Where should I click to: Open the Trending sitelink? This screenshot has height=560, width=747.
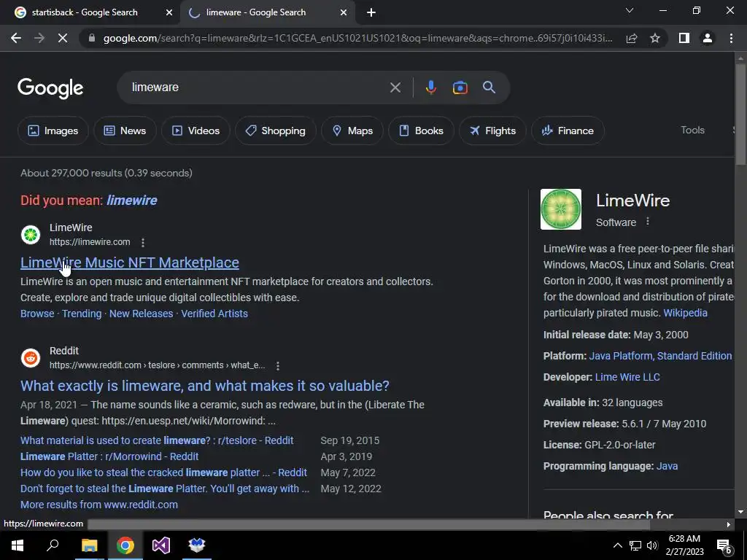point(82,314)
